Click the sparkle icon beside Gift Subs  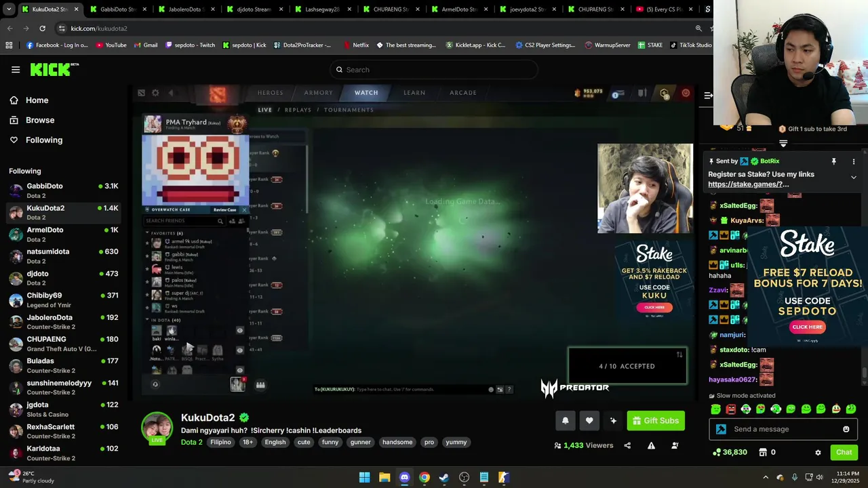(613, 421)
